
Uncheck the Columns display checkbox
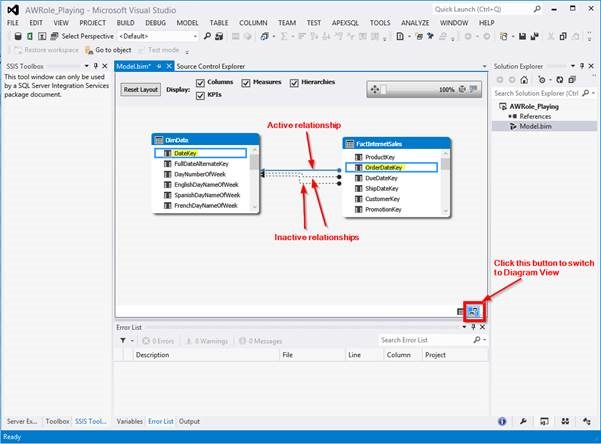(200, 83)
